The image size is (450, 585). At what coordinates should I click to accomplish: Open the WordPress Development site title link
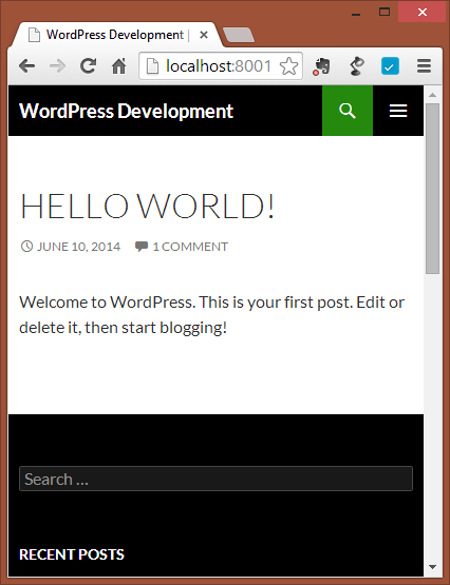[126, 111]
